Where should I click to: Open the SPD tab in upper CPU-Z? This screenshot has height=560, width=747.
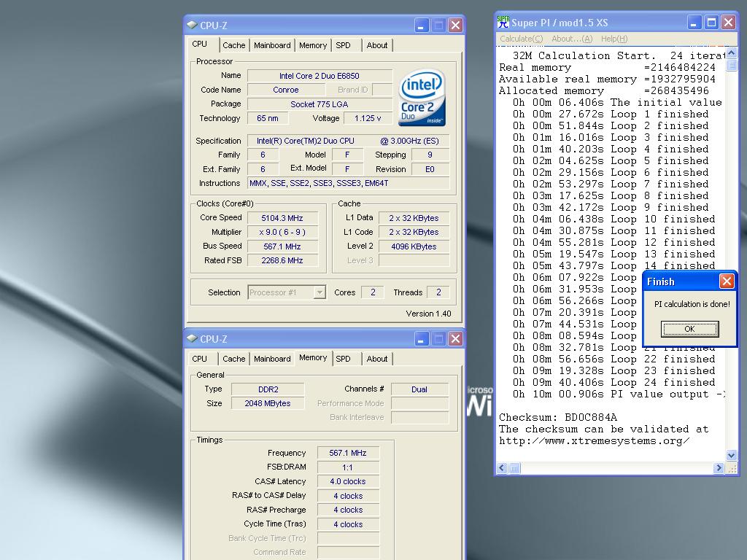click(343, 45)
